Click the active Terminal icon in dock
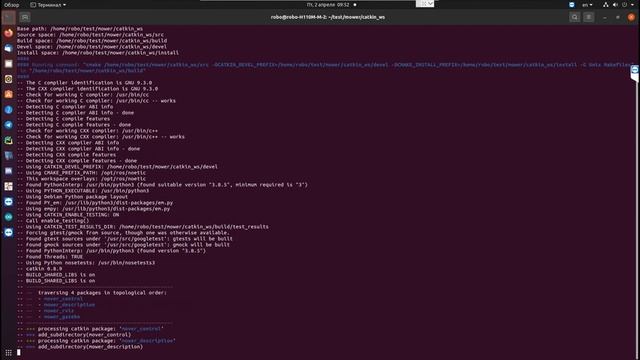Screen dimensions: 640x360 pyautogui.click(x=9, y=18)
